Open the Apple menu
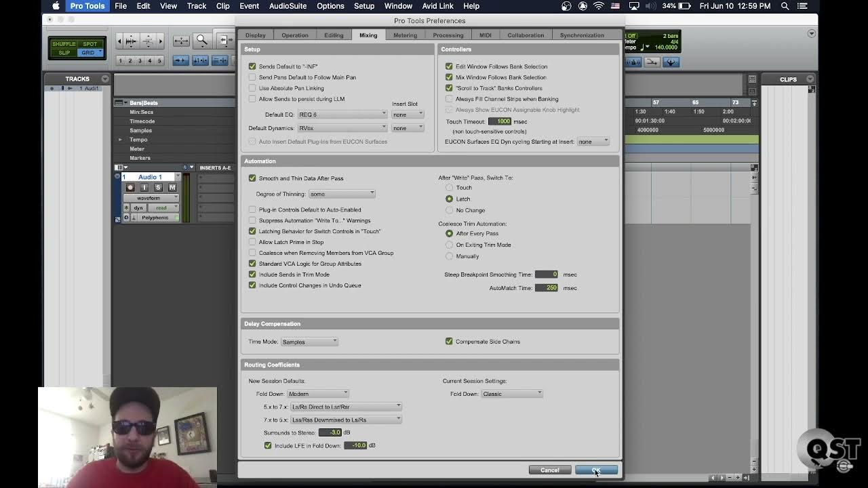This screenshot has width=868, height=488. tap(56, 6)
